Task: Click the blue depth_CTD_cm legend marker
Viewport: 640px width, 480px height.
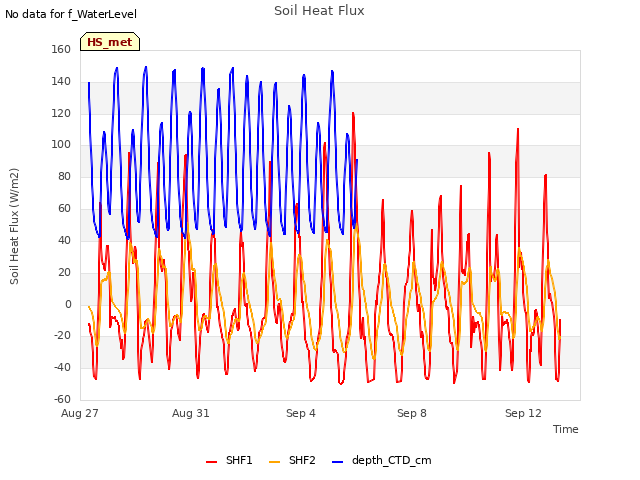Action: click(x=338, y=462)
